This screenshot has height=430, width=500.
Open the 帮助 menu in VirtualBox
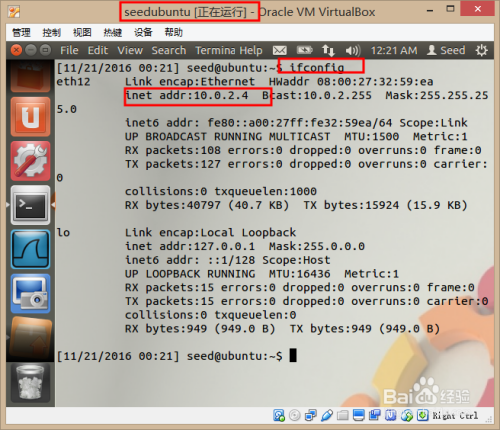(174, 32)
